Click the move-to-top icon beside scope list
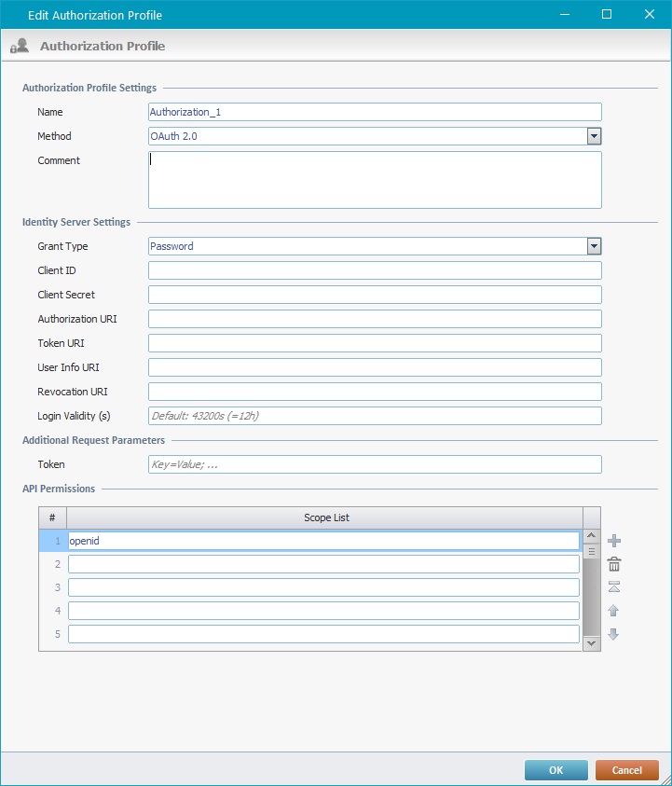Viewport: 672px width, 786px height. 614,587
